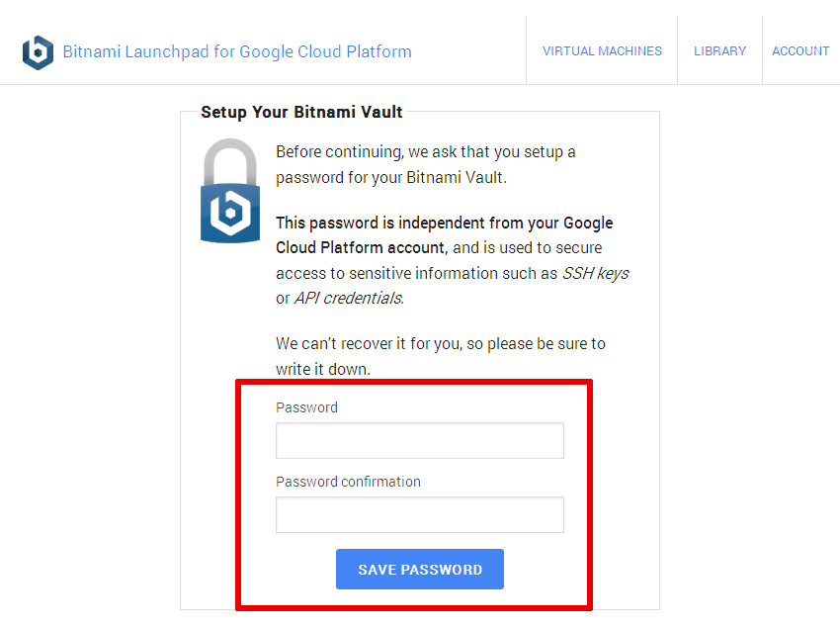Screen dimensions: 840x628
Task: Click the Setup Your Bitnami Vault heading
Action: (301, 112)
